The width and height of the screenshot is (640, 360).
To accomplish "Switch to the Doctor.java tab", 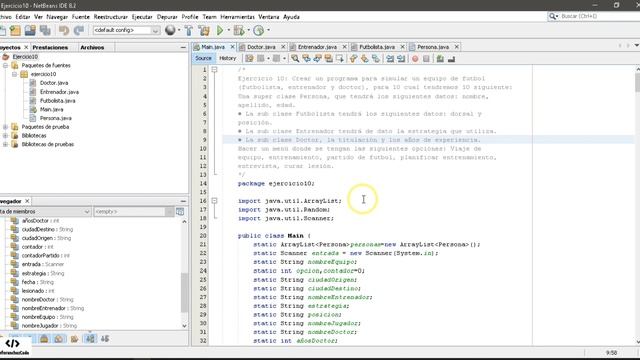I will point(261,47).
